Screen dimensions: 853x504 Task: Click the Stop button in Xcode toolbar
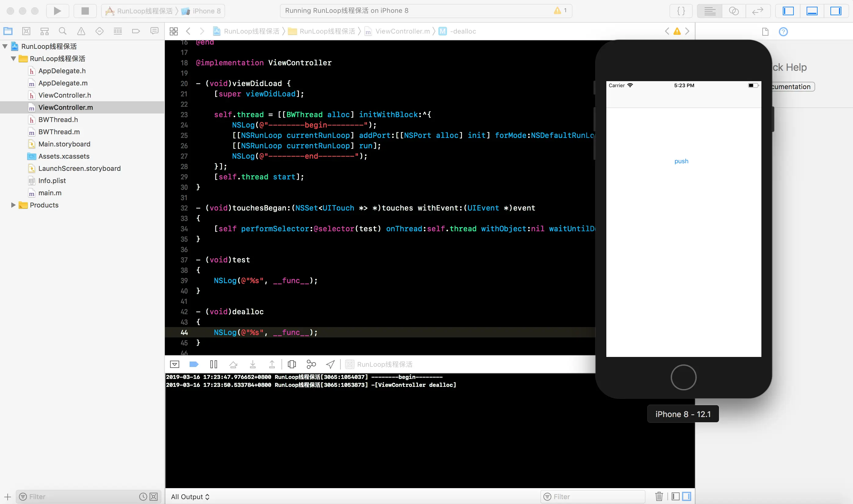tap(85, 11)
